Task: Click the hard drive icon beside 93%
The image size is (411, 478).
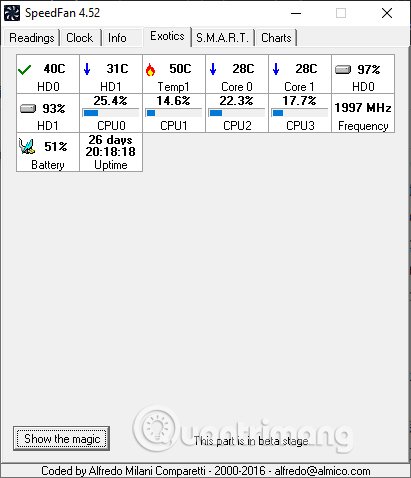Action: pyautogui.click(x=28, y=109)
